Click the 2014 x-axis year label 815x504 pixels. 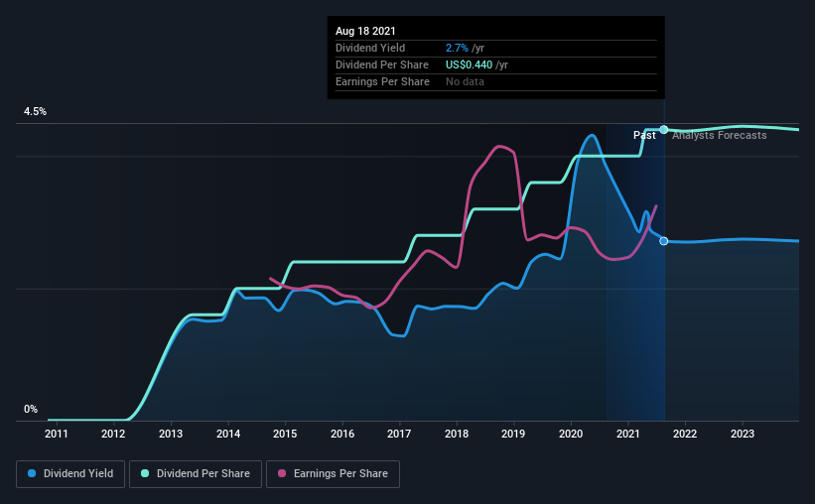(x=228, y=434)
